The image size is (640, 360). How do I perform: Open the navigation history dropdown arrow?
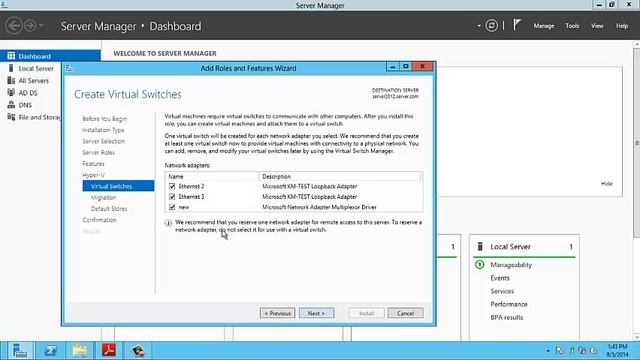click(x=41, y=26)
